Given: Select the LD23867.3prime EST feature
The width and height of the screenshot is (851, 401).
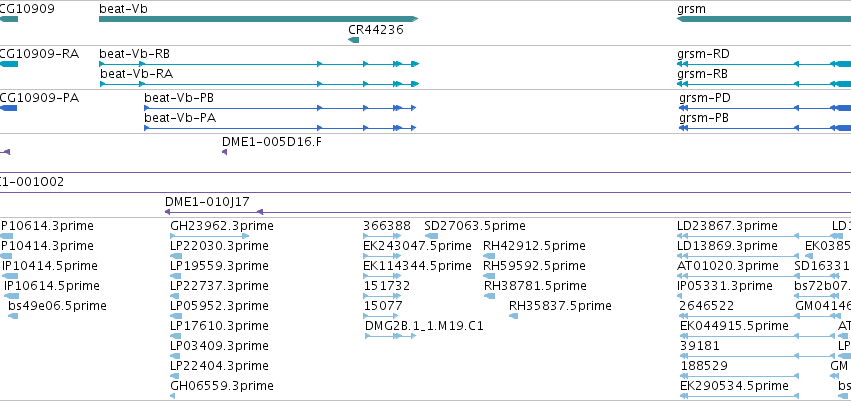Looking at the screenshot, I should (x=760, y=236).
